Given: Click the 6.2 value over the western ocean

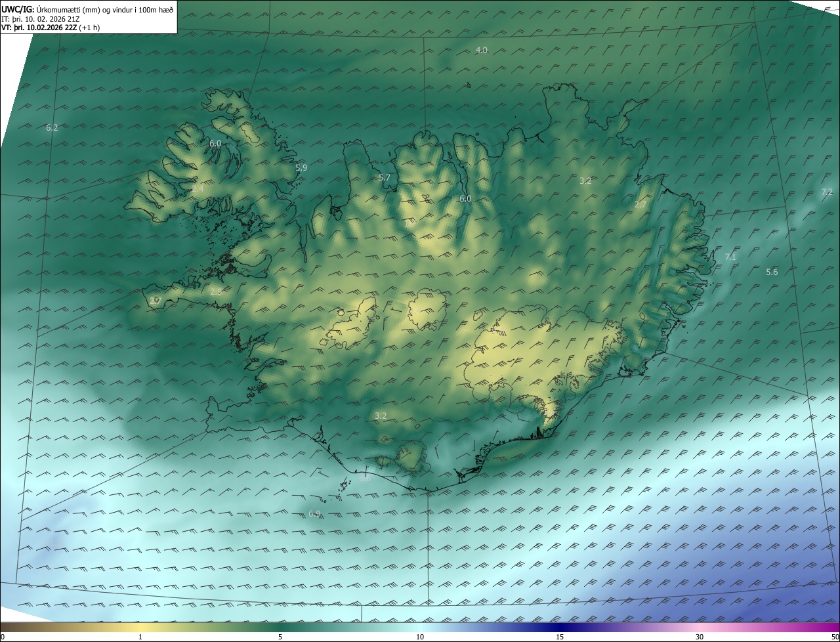Looking at the screenshot, I should click(52, 127).
